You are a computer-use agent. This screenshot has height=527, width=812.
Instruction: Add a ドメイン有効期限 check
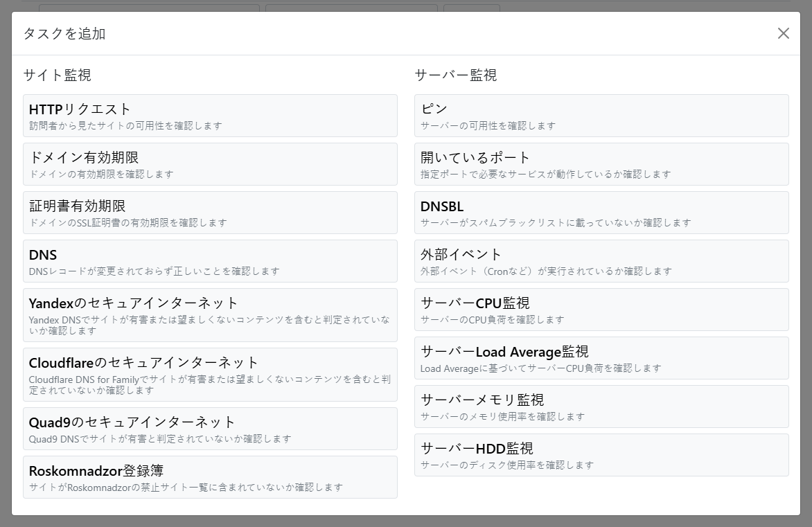(210, 164)
